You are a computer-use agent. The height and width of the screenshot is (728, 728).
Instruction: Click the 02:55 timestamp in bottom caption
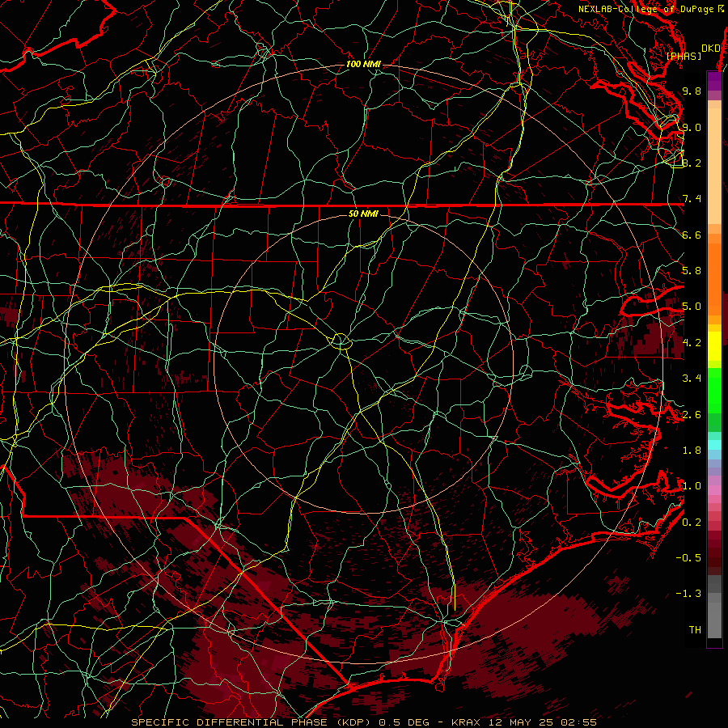click(x=580, y=722)
